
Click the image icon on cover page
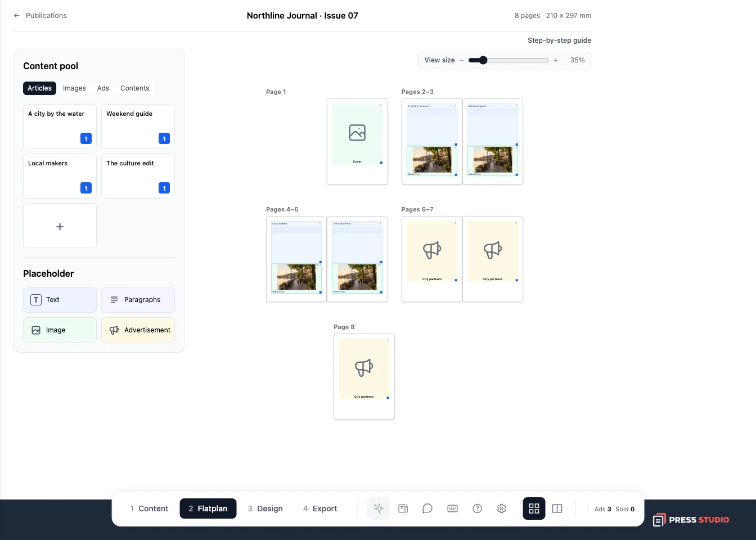(x=357, y=133)
